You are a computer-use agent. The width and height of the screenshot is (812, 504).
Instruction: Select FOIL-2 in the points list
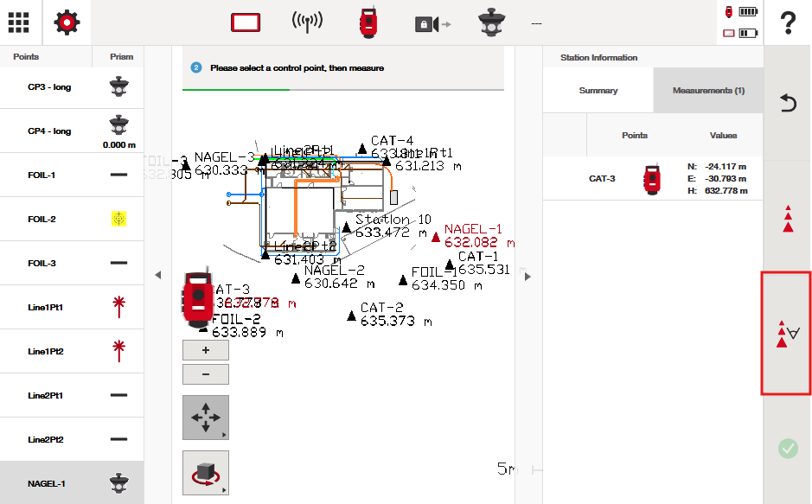coord(72,220)
